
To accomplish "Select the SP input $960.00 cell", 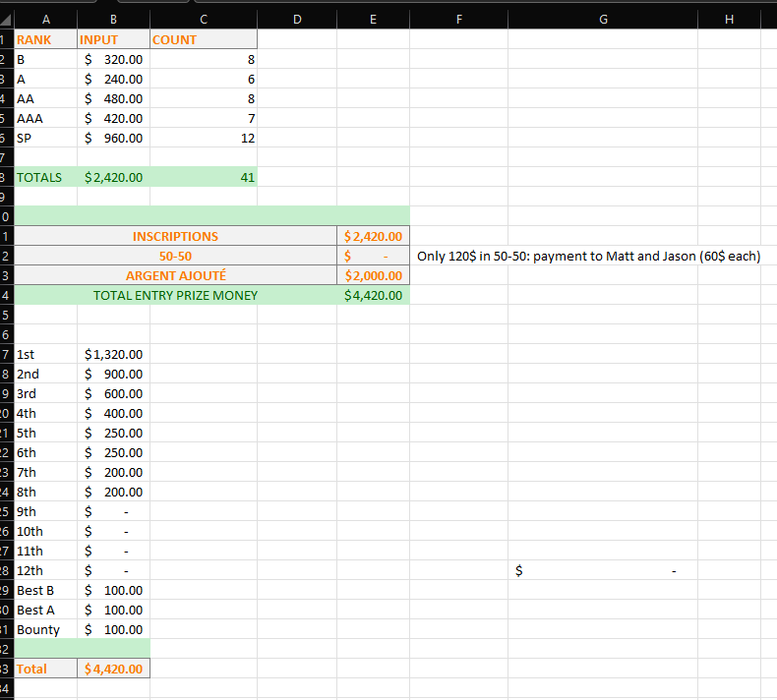I will point(113,139).
